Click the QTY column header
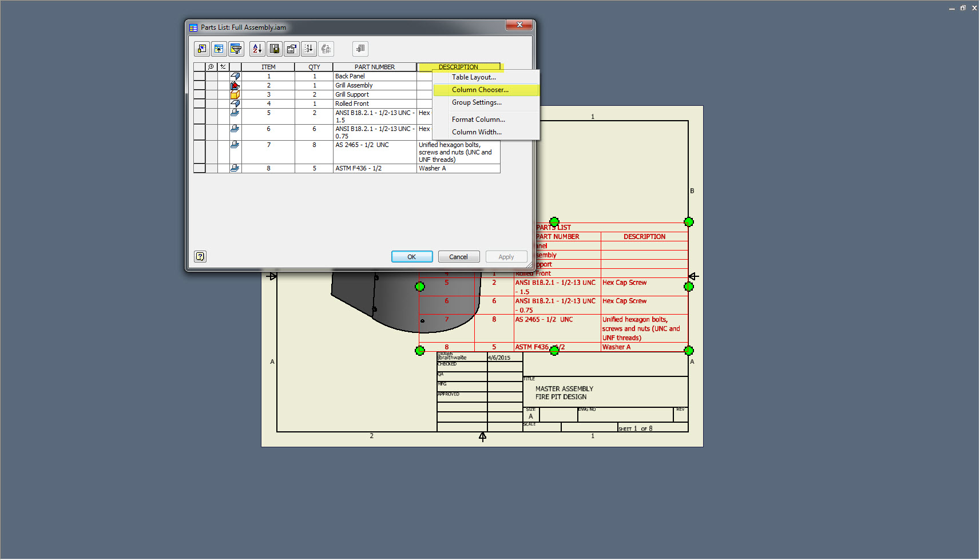Viewport: 980px width, 560px height. tap(314, 67)
